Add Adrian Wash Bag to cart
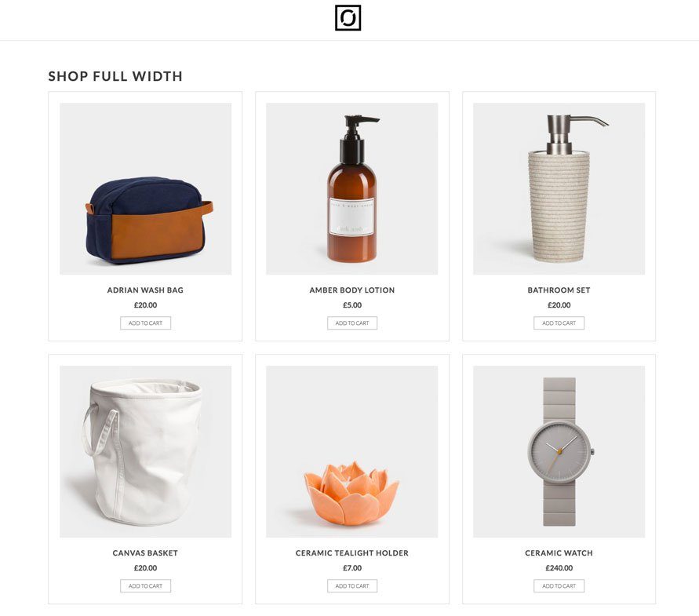 click(145, 323)
